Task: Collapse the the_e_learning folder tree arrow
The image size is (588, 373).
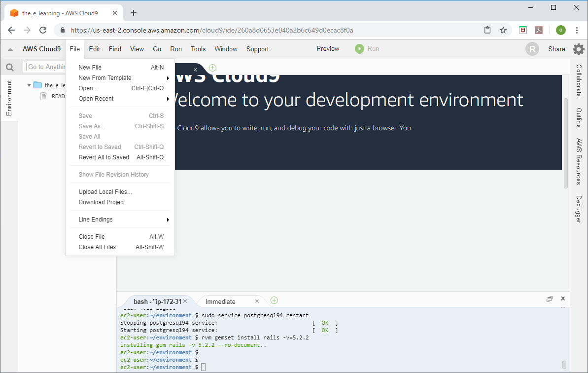Action: pyautogui.click(x=29, y=85)
